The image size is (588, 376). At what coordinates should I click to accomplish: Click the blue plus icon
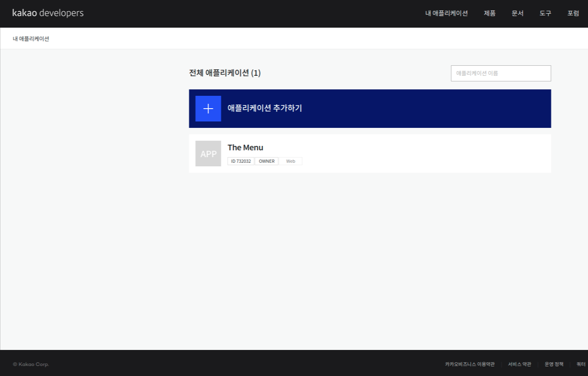(208, 109)
